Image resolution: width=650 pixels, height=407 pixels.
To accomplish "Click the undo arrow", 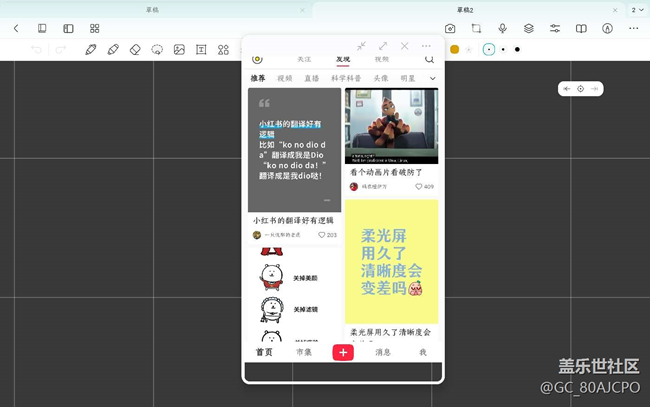I will pyautogui.click(x=36, y=50).
